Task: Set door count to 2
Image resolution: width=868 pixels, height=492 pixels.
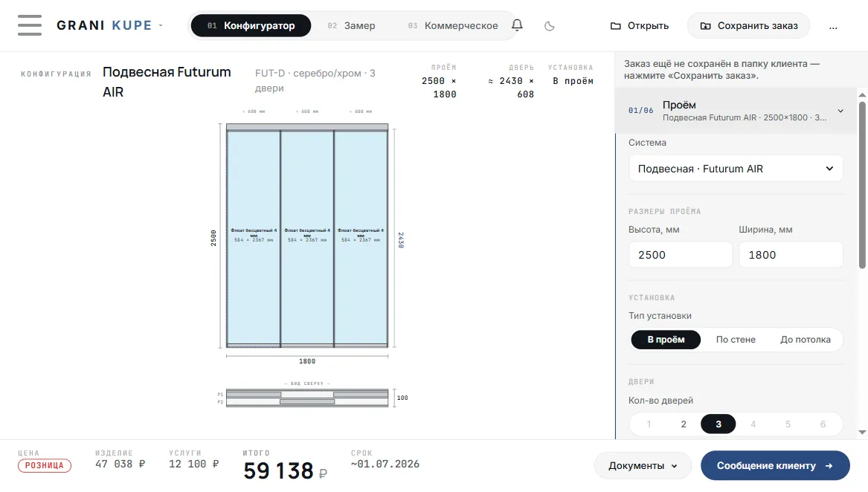Action: point(684,424)
